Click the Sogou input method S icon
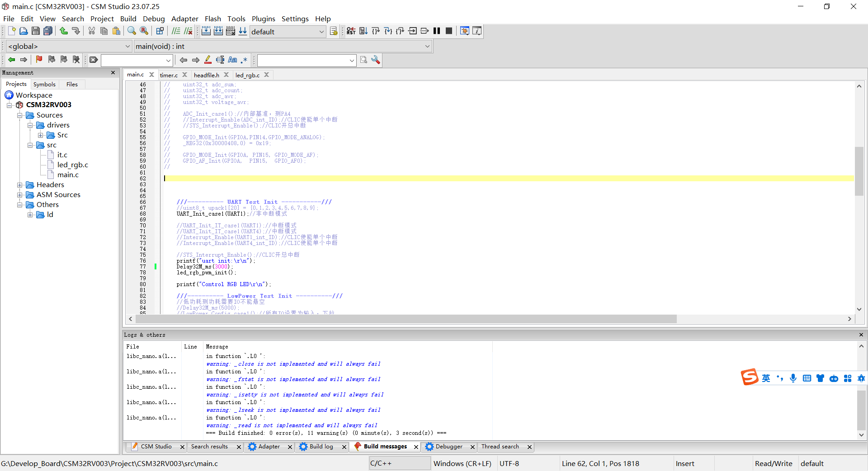 (x=750, y=377)
